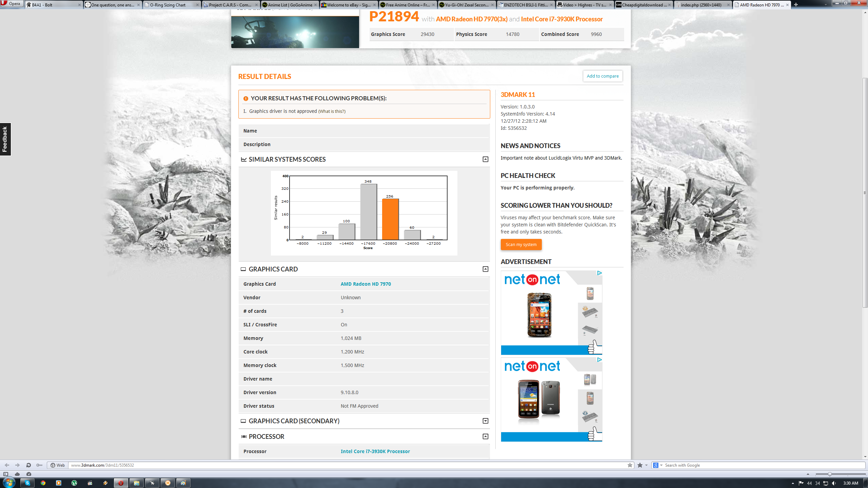Click the first netonnet advertisement
Image resolution: width=868 pixels, height=488 pixels.
[x=551, y=312]
